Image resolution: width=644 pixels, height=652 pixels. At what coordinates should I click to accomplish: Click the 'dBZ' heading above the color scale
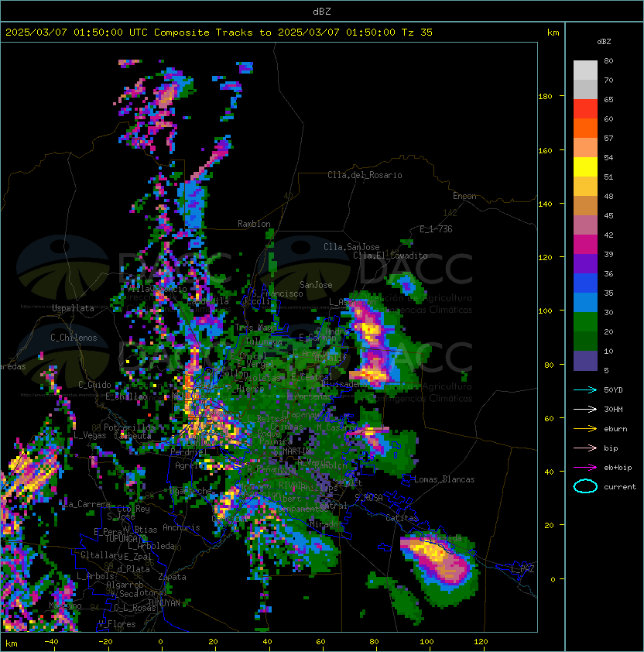[x=604, y=42]
